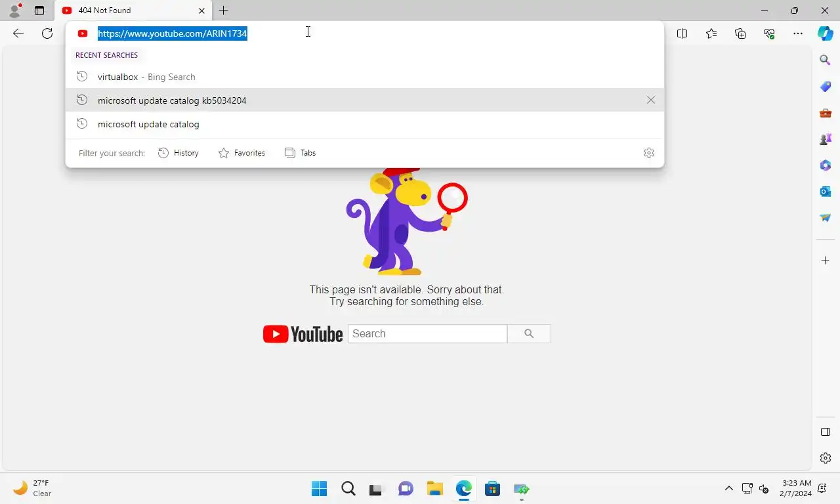Click the address bar URL text
840x504 pixels.
click(172, 33)
